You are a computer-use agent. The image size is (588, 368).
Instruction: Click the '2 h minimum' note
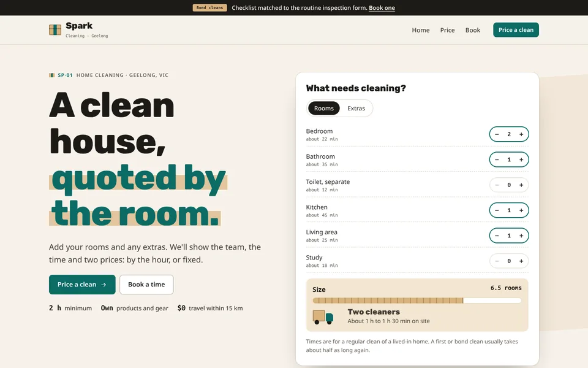(70, 308)
